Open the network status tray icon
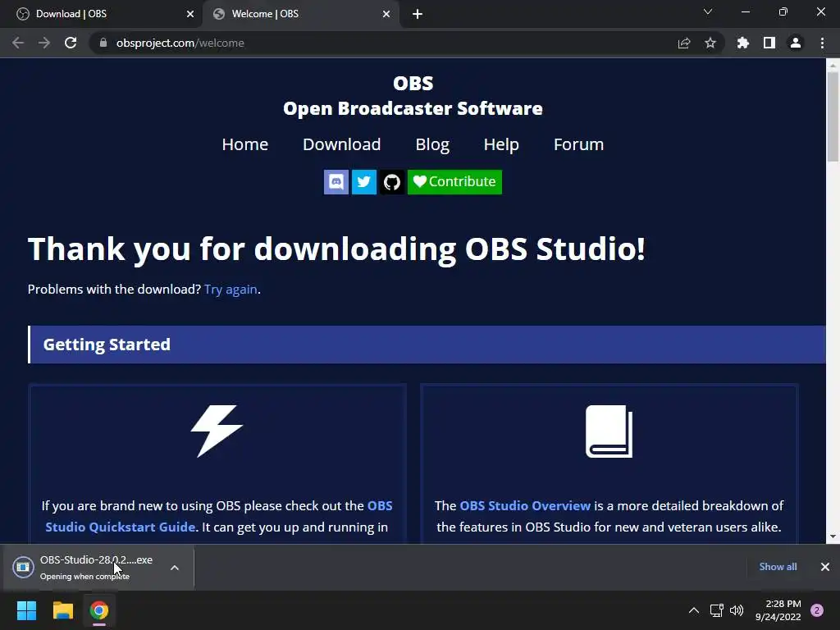Viewport: 840px width, 630px height. click(x=716, y=610)
